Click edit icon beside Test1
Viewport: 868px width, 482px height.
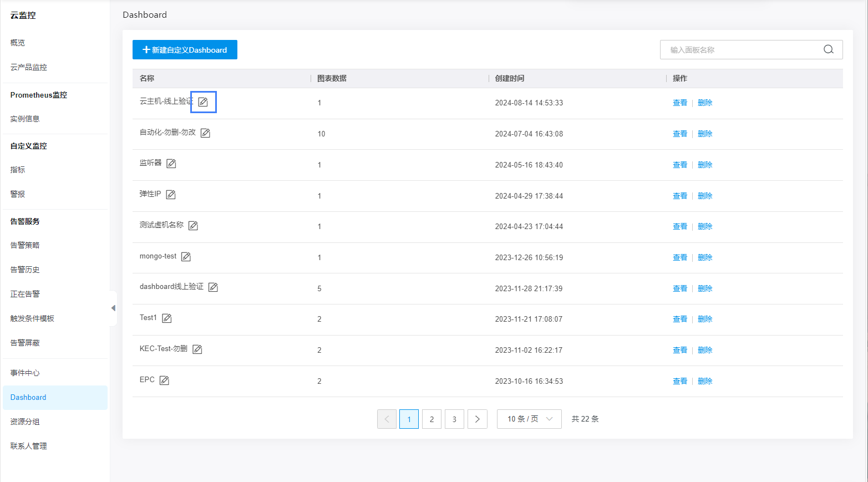coord(167,318)
